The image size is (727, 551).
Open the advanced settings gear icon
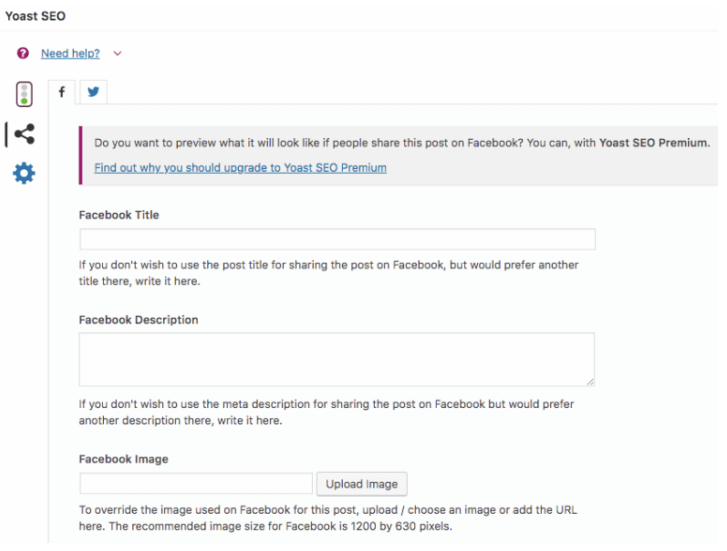(x=24, y=173)
